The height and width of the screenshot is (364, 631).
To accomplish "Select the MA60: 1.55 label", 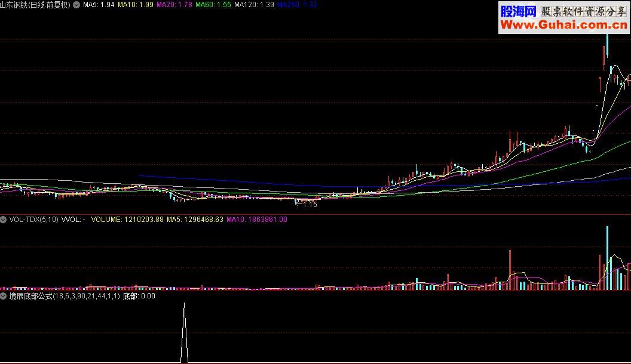I will [x=213, y=5].
